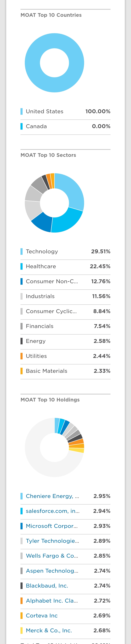Click the yellow Merck slice in Holdings chart
131x644 pixels.
pos(76,451)
